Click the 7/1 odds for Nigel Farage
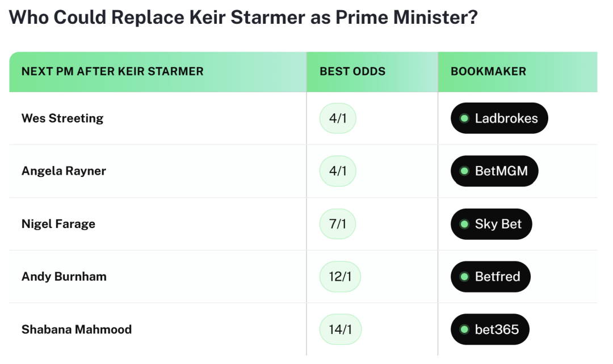The height and width of the screenshot is (364, 613). [338, 224]
